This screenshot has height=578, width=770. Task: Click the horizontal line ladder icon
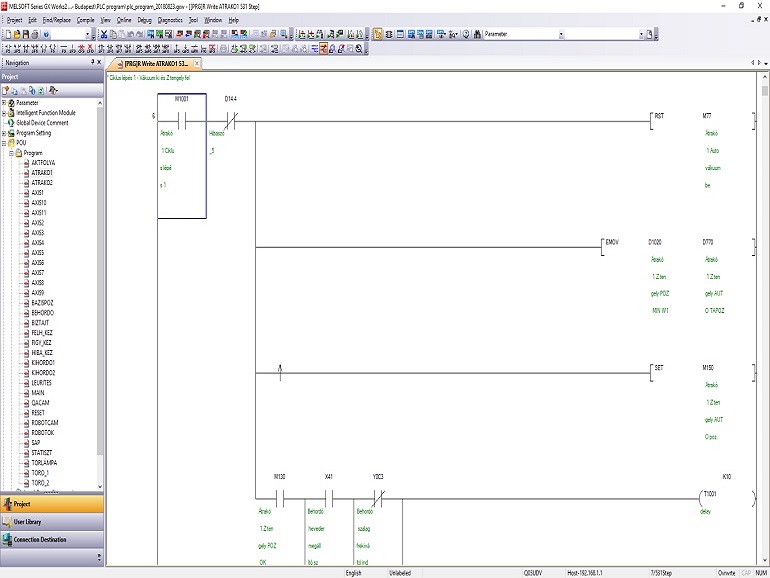[63, 49]
